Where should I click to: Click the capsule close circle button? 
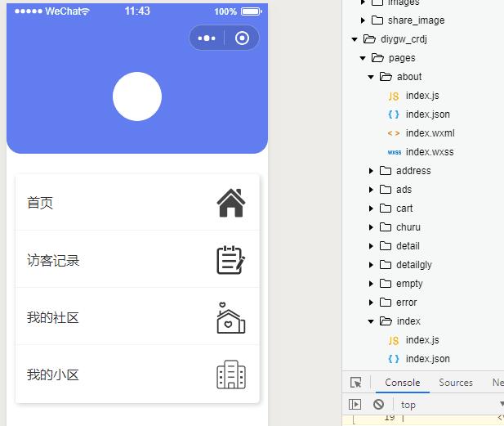pos(242,38)
